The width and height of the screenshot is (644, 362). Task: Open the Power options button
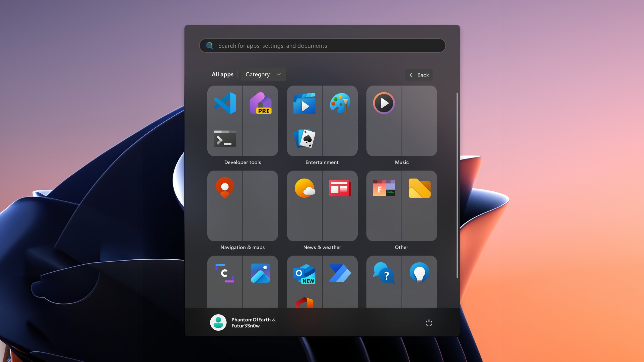(x=429, y=323)
